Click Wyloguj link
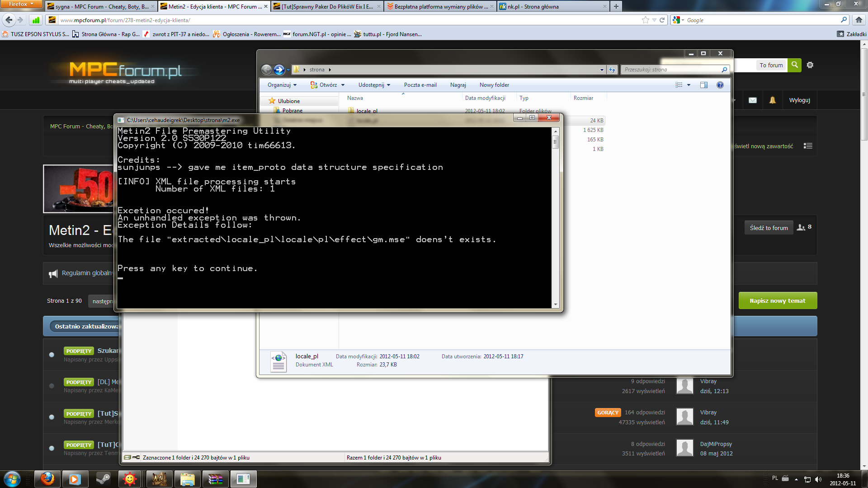The height and width of the screenshot is (488, 868). tap(799, 100)
